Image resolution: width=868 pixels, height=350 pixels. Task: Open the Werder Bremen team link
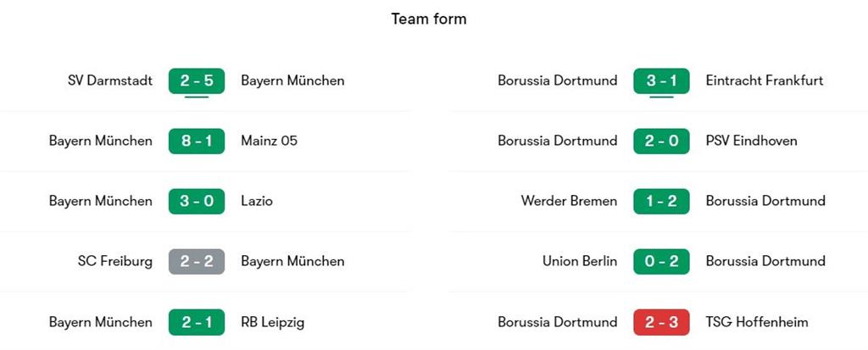[x=569, y=202]
